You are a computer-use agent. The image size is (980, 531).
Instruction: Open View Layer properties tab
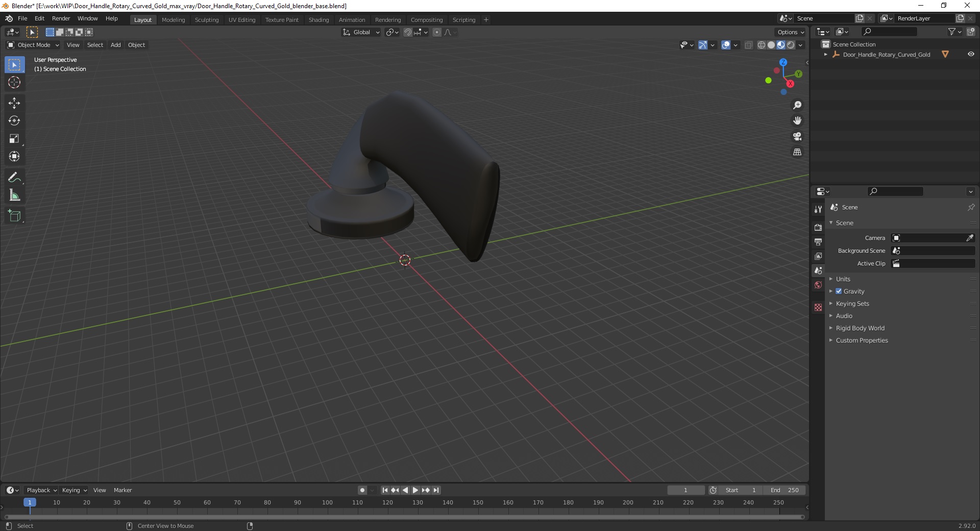click(x=818, y=256)
